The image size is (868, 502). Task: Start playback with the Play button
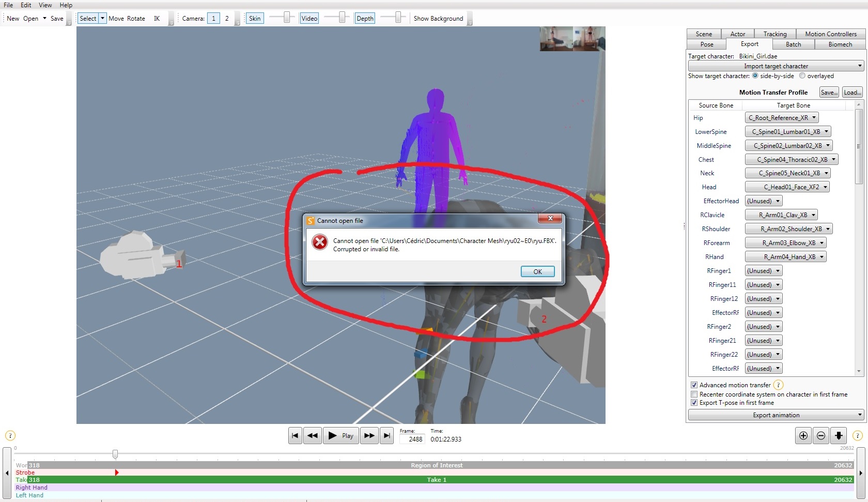click(x=341, y=436)
